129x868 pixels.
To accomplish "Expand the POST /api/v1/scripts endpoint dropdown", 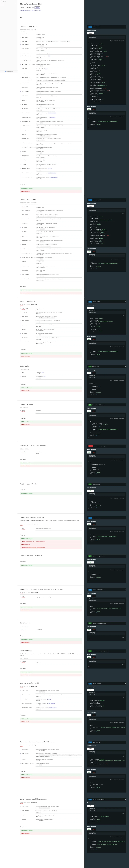I will (x=107, y=684).
